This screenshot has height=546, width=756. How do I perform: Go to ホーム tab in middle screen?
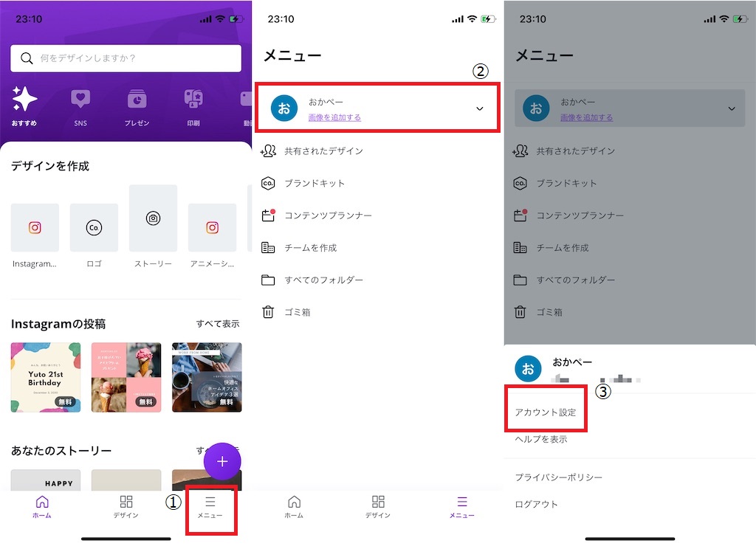pyautogui.click(x=294, y=506)
